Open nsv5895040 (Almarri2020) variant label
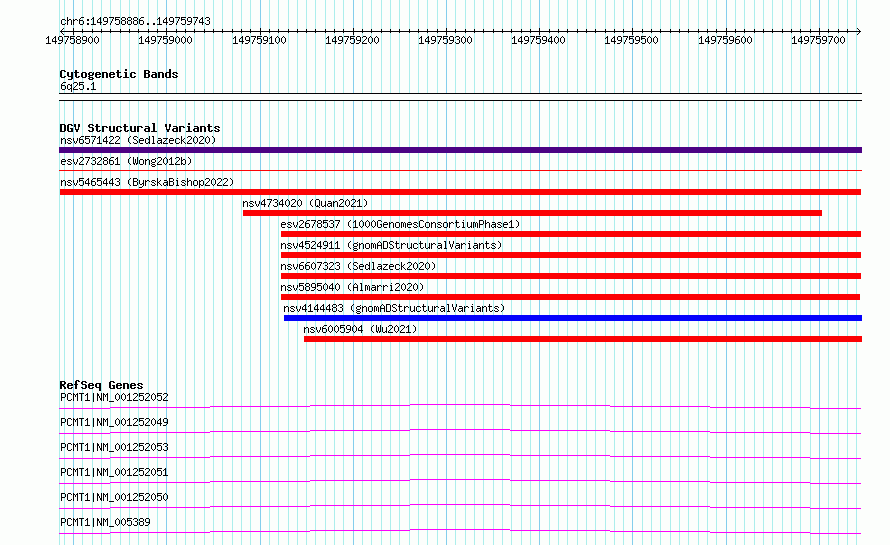This screenshot has width=890, height=545. tap(352, 287)
